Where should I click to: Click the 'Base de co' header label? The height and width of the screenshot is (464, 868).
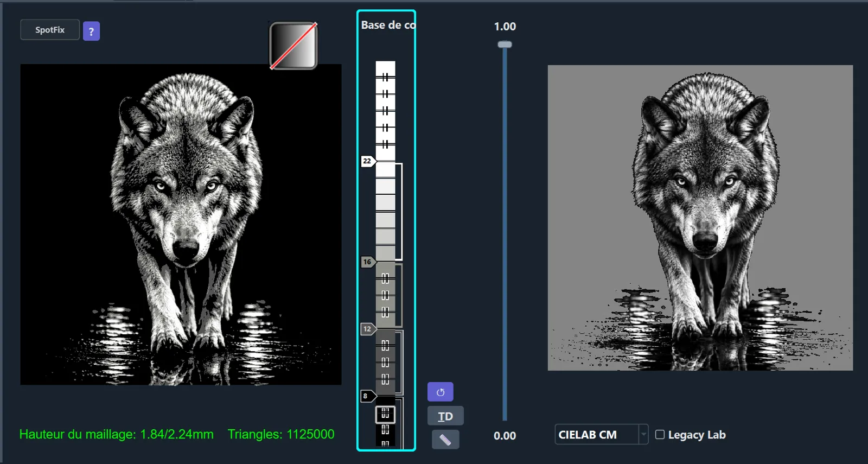(388, 25)
